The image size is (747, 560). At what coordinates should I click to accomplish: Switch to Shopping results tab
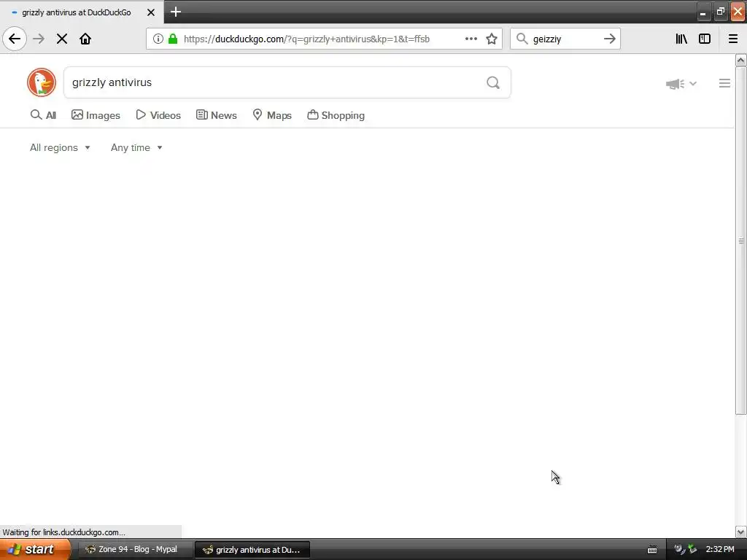(336, 115)
